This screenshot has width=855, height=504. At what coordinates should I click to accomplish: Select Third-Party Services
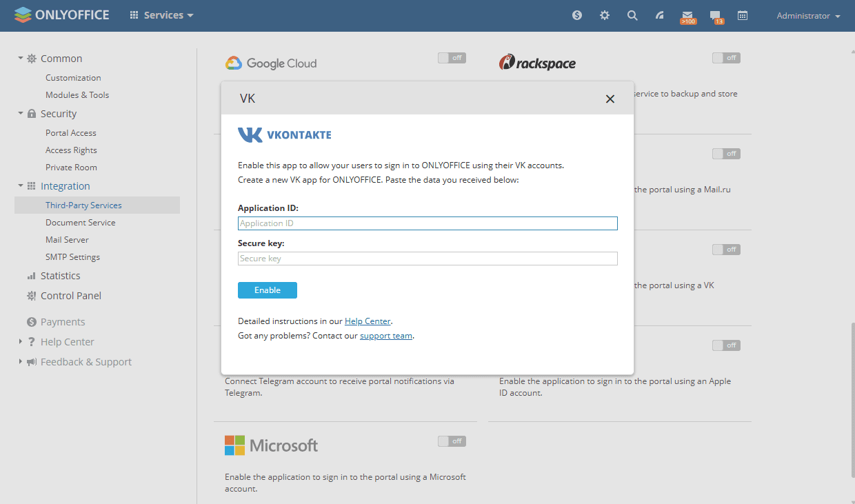coord(97,205)
